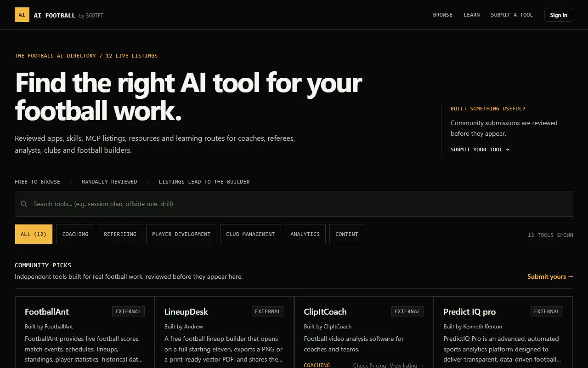
Task: Click 'Built by Kenneth Kenton' text
Action: point(473,327)
